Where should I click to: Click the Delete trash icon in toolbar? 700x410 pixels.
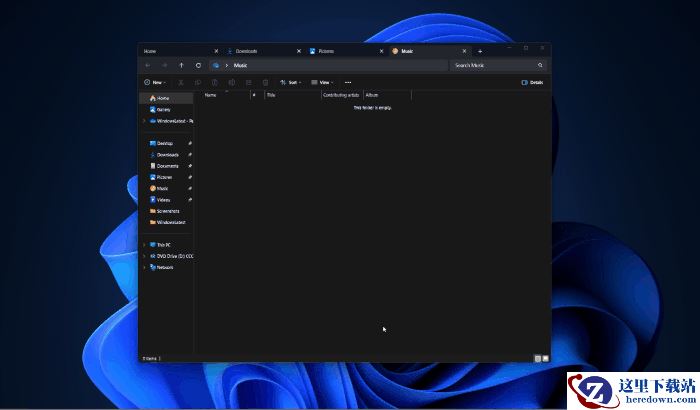(x=266, y=83)
